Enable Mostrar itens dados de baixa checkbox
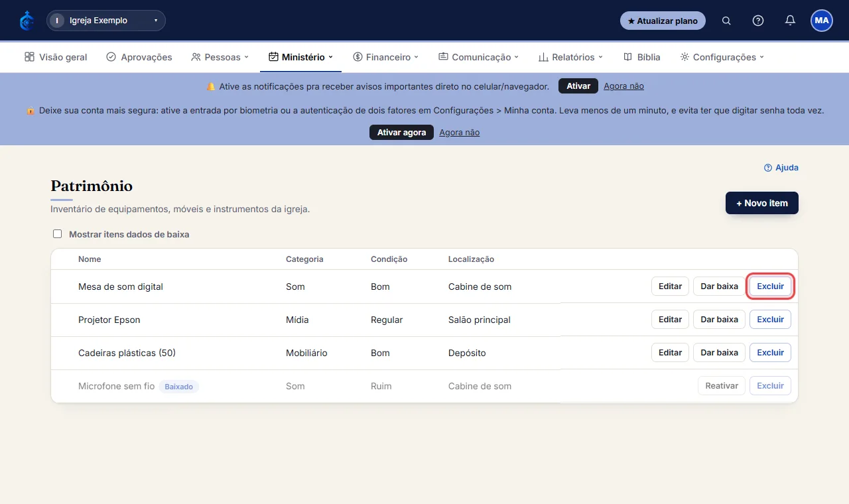Image resolution: width=849 pixels, height=504 pixels. click(x=57, y=234)
